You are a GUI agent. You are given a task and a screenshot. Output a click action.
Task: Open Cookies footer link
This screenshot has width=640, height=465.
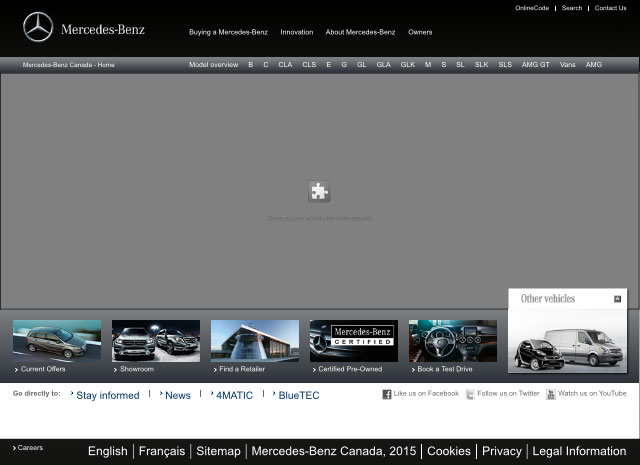tap(449, 451)
